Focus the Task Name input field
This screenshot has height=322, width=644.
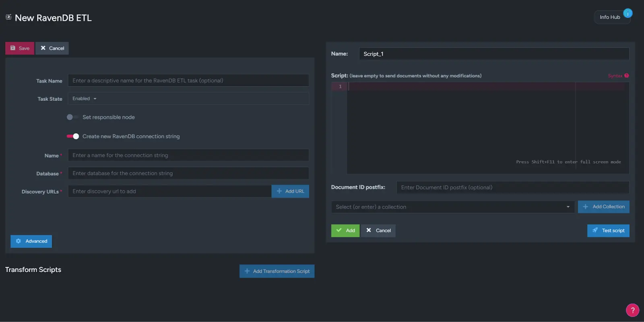tap(188, 81)
